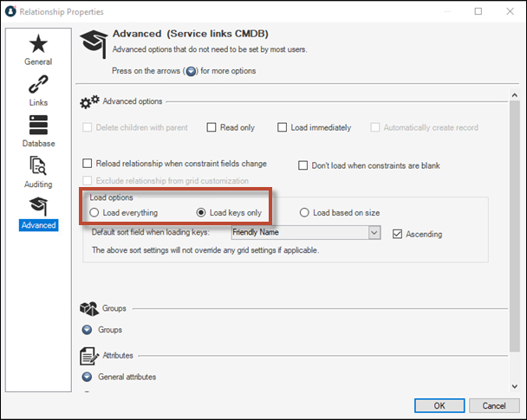This screenshot has height=420, width=527.
Task: Click the Attributes document icon
Action: point(88,356)
